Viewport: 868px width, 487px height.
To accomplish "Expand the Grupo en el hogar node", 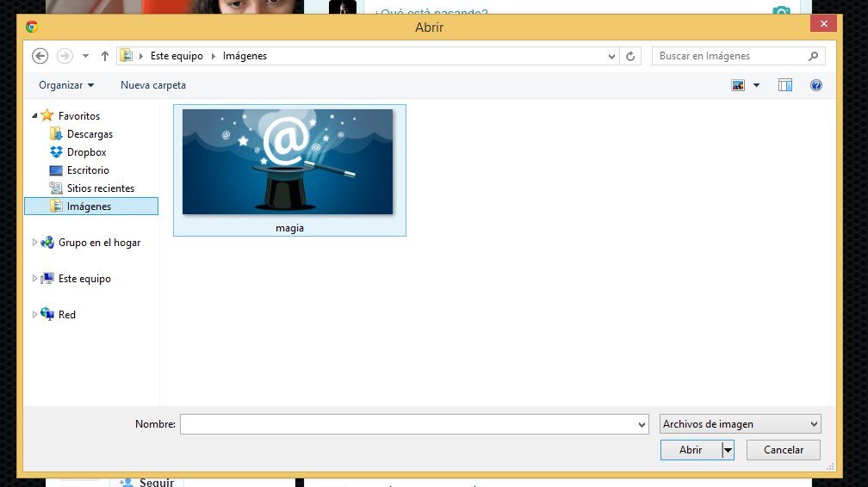I will coord(34,243).
